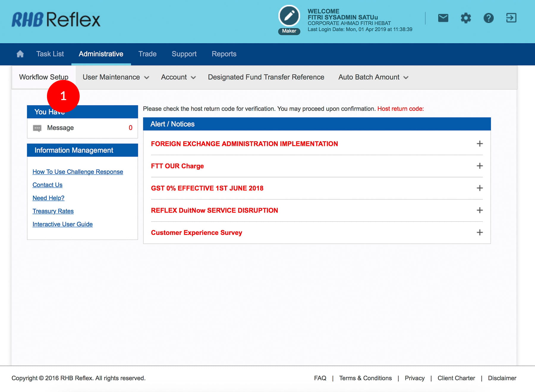
Task: Expand the GST 0% Effective notice
Action: [x=479, y=188]
